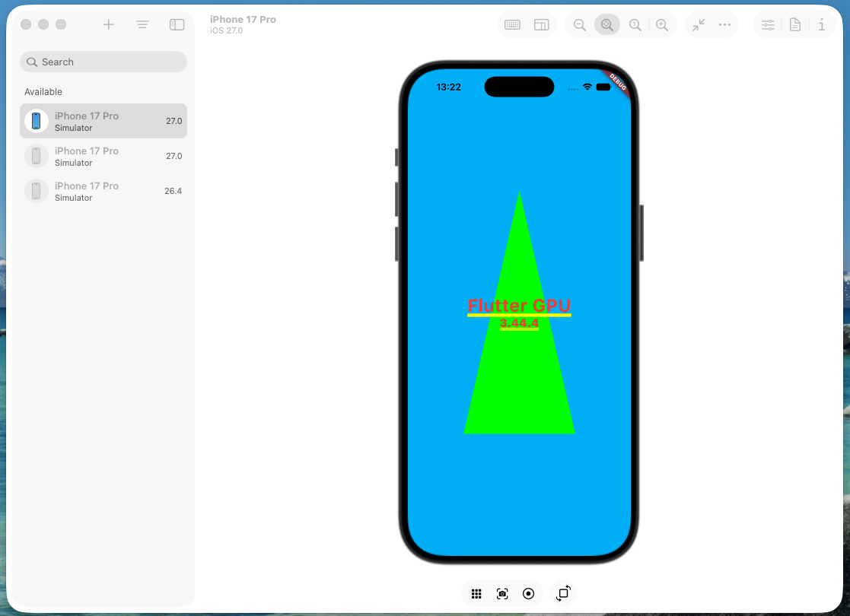Select the unselected iPhone 17 Pro 27.0 simulator
Image resolution: width=850 pixels, height=616 pixels.
coord(103,156)
